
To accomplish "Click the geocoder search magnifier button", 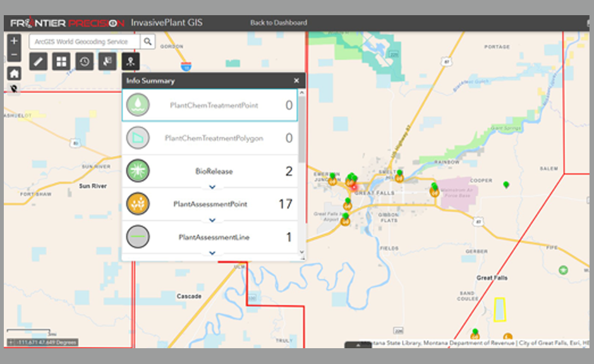I will coord(147,42).
